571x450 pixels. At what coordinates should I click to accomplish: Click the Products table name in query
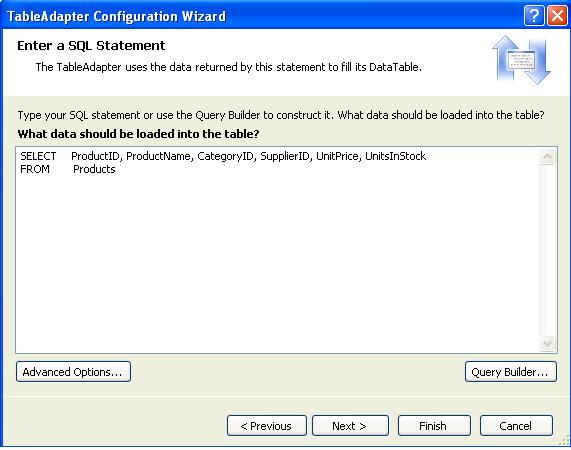click(94, 169)
